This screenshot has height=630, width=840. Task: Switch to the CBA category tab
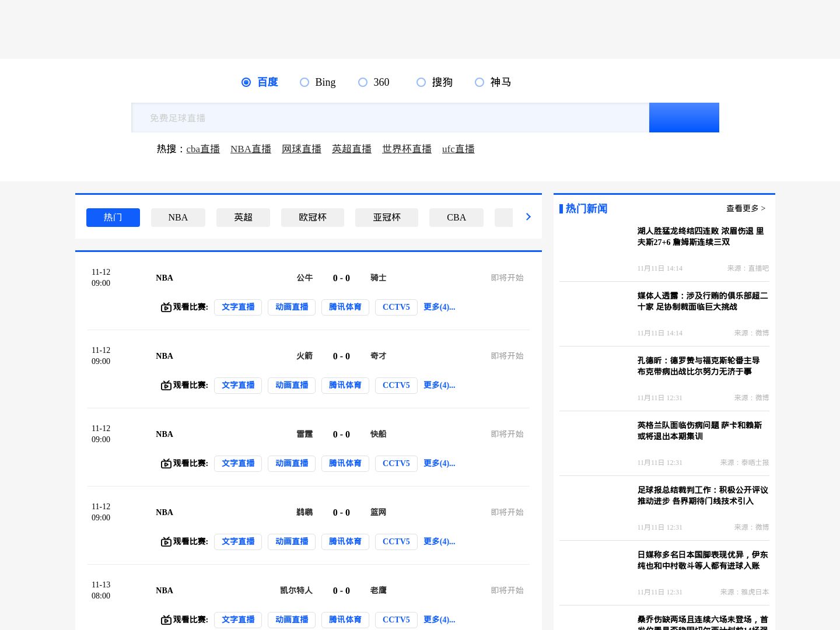click(456, 218)
